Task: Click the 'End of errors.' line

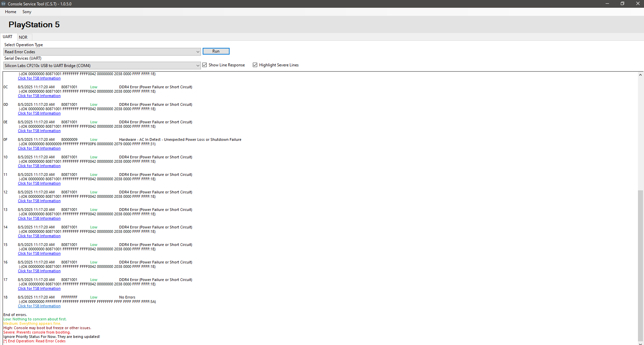Action: tap(15, 315)
